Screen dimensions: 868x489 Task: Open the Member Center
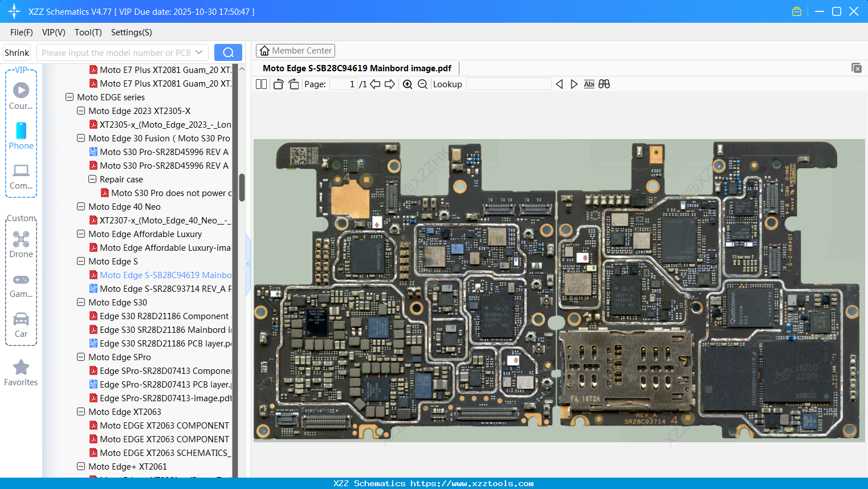tap(295, 50)
